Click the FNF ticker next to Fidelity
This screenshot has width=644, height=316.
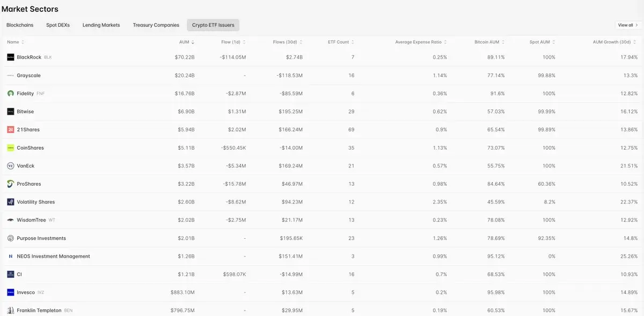pyautogui.click(x=41, y=93)
